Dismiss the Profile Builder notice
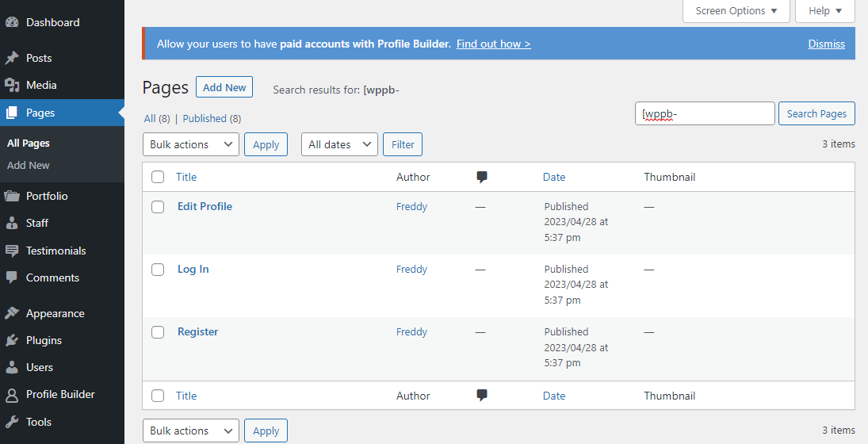This screenshot has height=444, width=868. click(x=826, y=44)
